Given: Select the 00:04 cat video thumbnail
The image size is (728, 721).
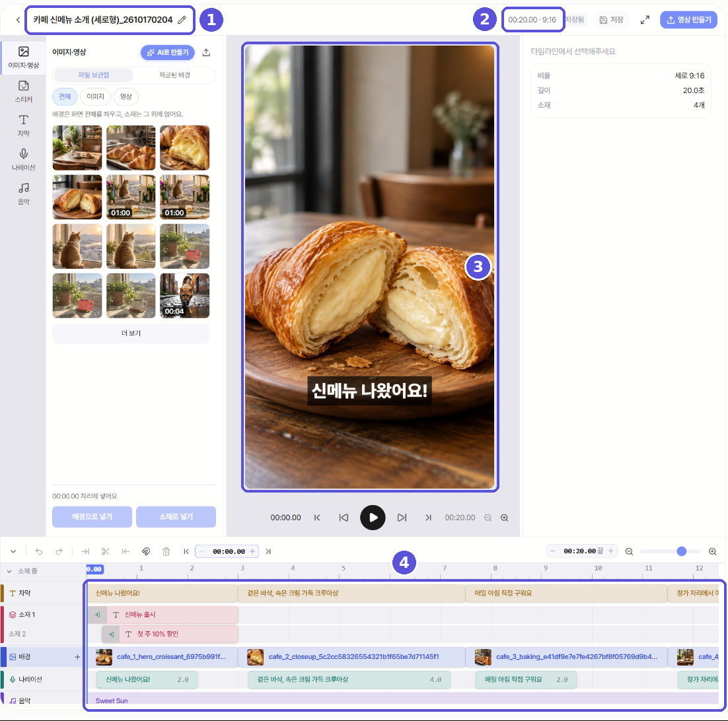Looking at the screenshot, I should [x=185, y=296].
